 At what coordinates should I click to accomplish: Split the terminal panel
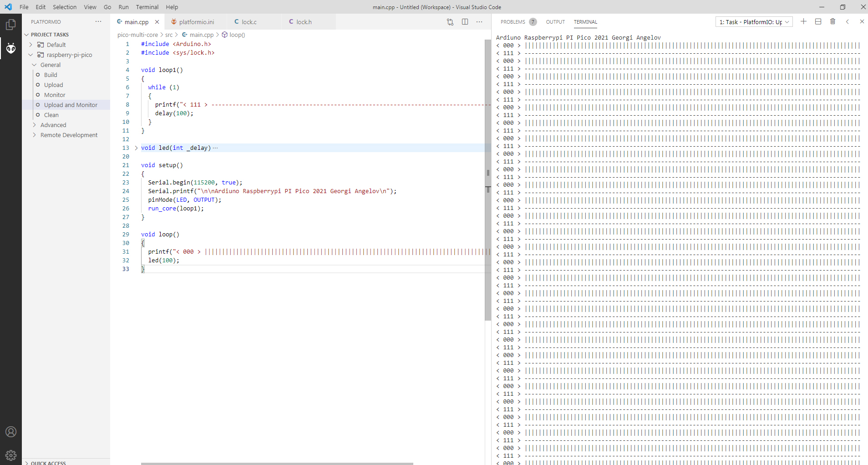tap(818, 21)
